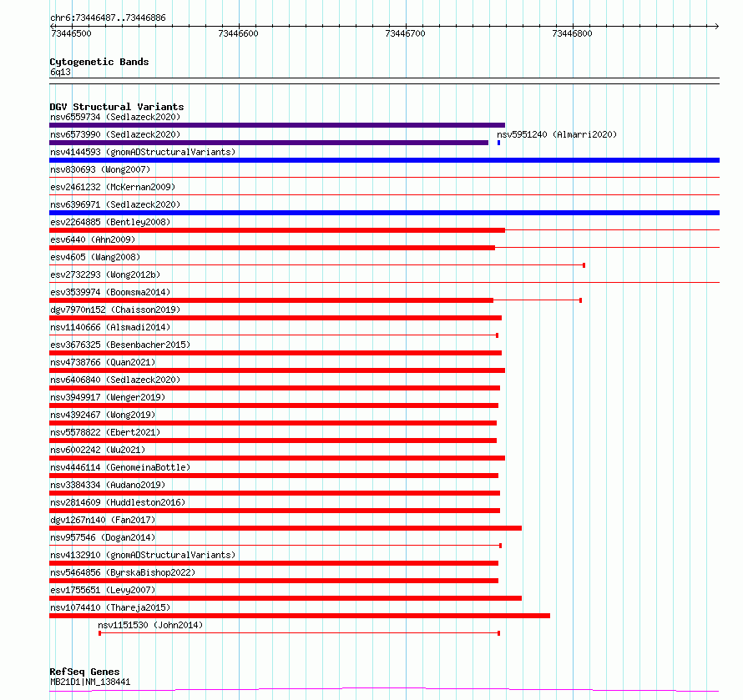Select the esv1755651 (Levy2007) label
Viewport: 743px width, 700px height.
103,590
